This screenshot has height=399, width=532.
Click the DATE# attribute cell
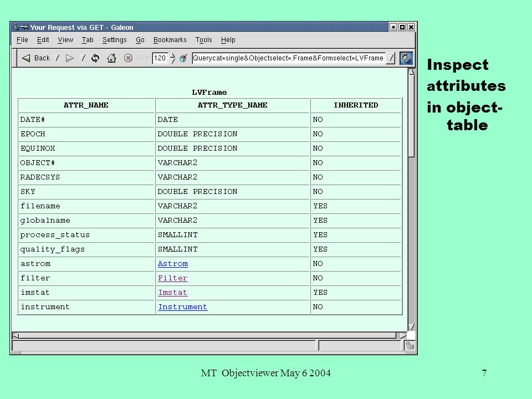[86, 120]
